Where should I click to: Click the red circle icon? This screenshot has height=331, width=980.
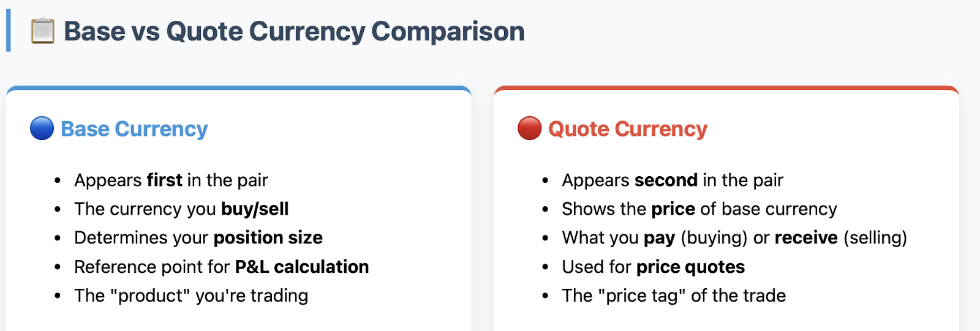pos(529,128)
